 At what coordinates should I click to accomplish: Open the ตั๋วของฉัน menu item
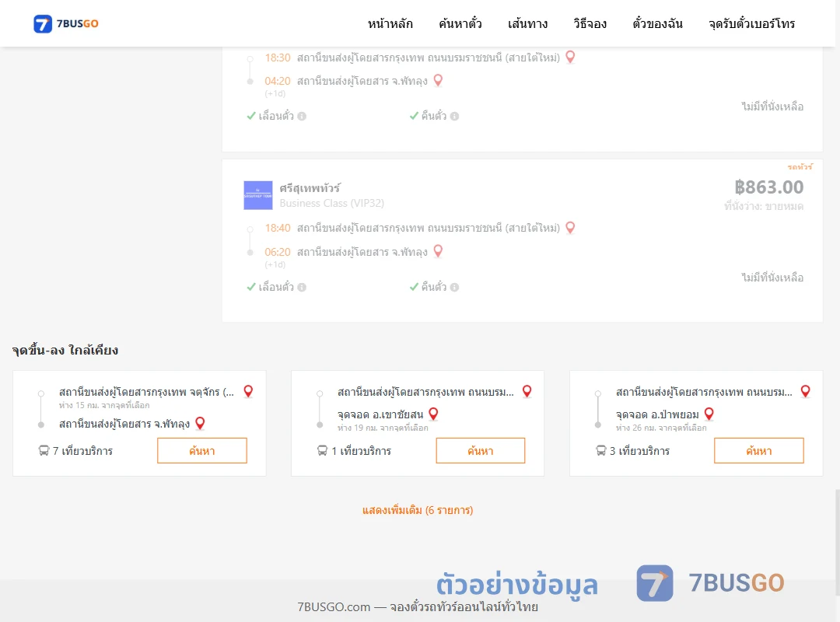[657, 23]
